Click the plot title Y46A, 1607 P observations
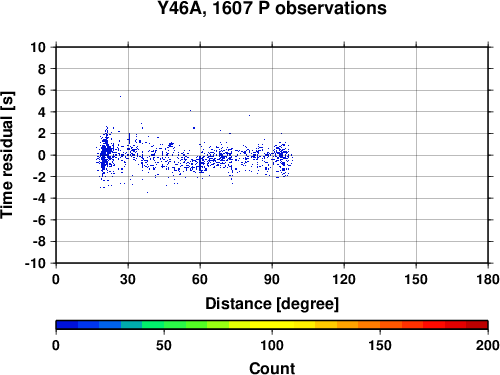The image size is (500, 375). 272,8
